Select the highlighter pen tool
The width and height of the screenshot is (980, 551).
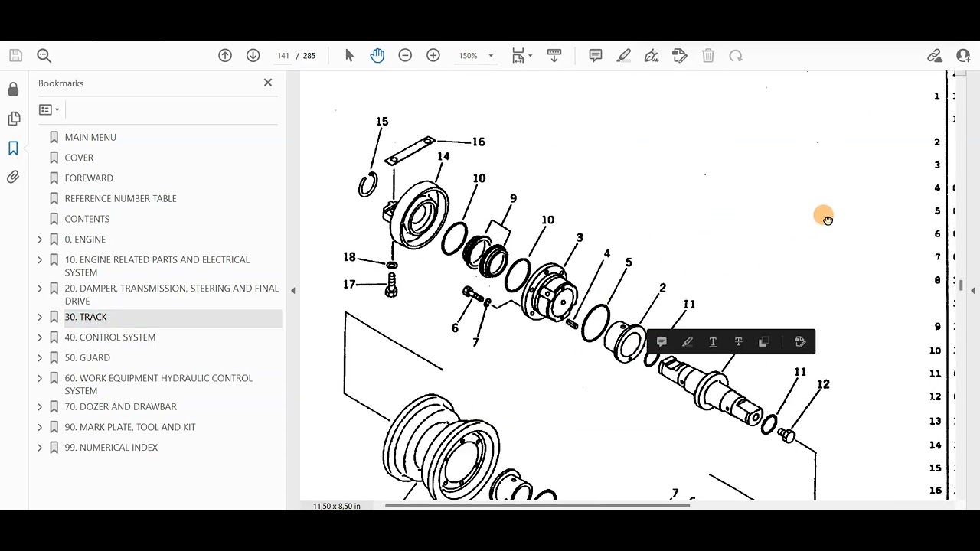[624, 55]
